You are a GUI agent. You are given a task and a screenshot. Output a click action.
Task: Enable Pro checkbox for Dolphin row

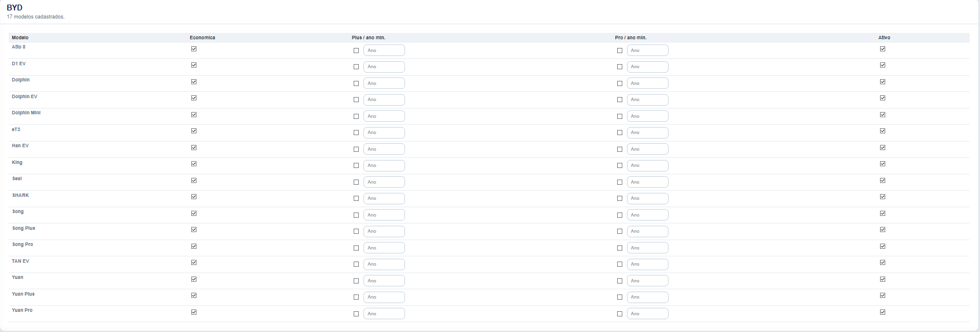coord(619,83)
